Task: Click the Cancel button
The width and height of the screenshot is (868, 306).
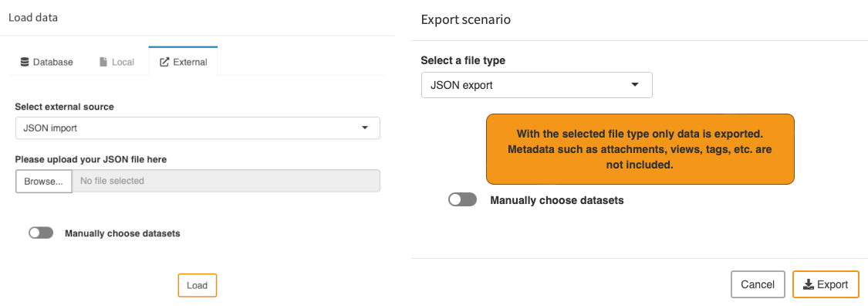Action: 758,284
